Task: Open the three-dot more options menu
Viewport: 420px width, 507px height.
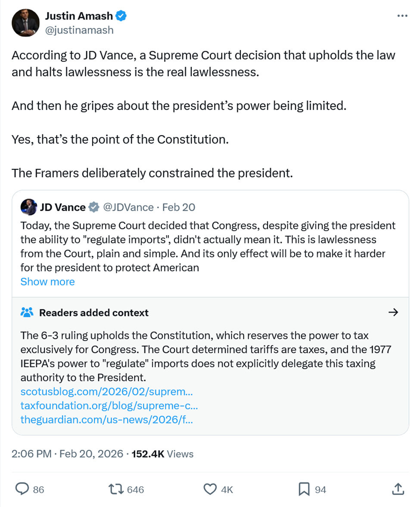Action: (x=402, y=16)
